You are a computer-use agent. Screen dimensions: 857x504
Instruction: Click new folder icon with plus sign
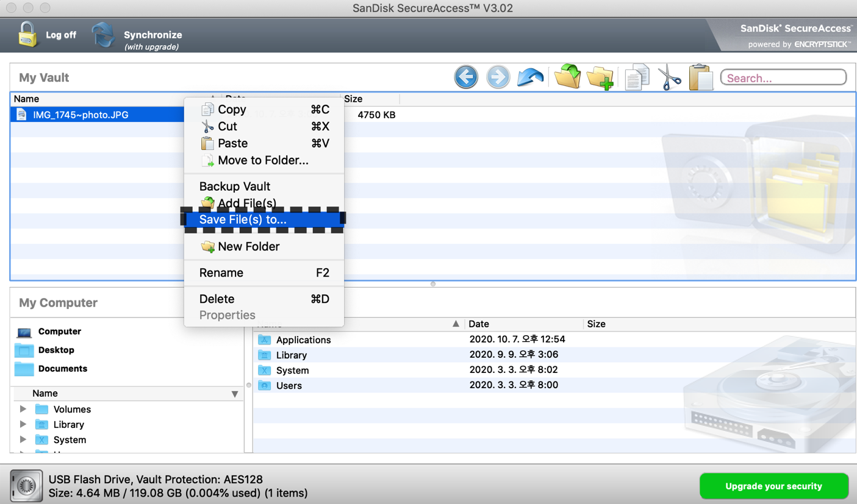tap(600, 78)
